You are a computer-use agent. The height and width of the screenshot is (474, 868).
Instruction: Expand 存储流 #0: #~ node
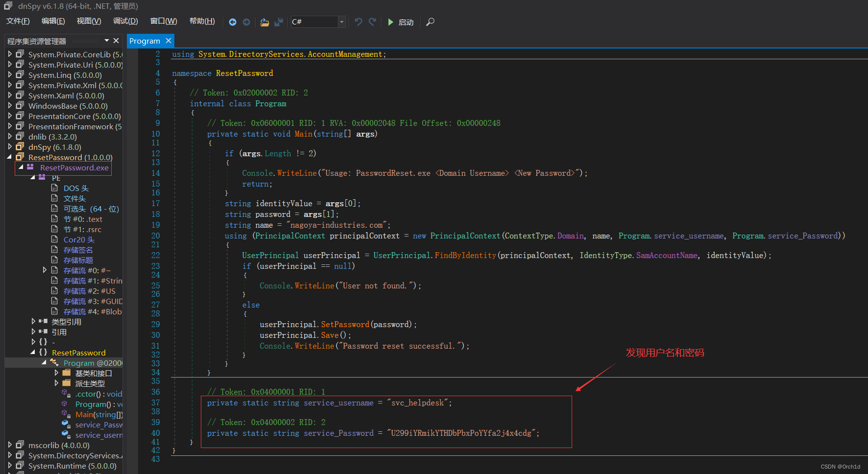pos(45,270)
